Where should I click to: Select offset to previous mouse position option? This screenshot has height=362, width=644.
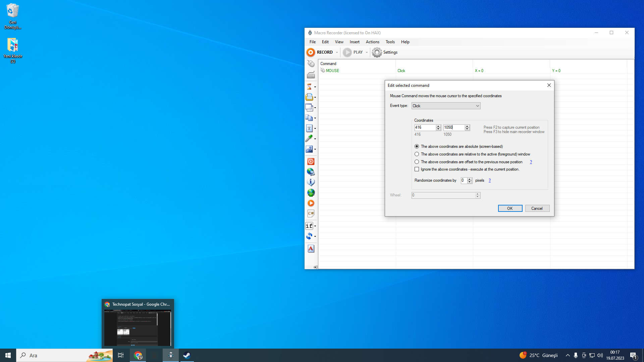[417, 162]
